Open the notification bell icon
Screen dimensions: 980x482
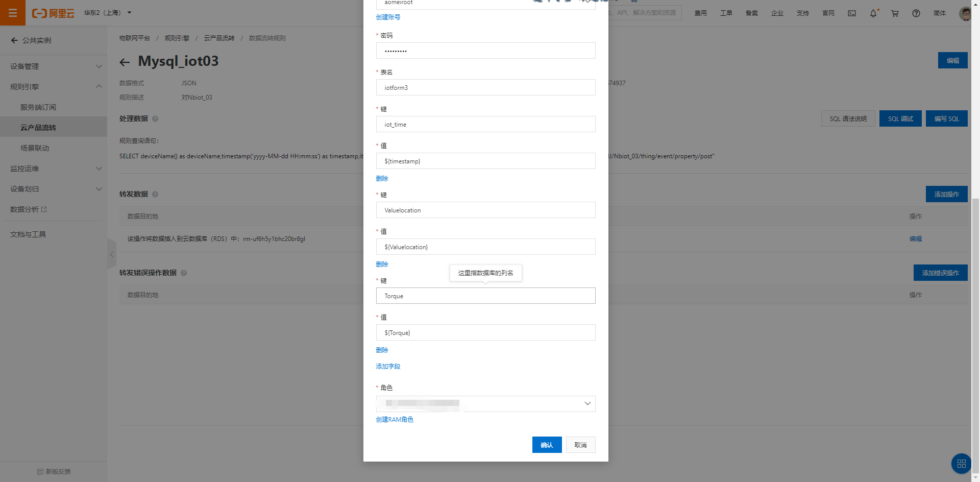click(873, 13)
